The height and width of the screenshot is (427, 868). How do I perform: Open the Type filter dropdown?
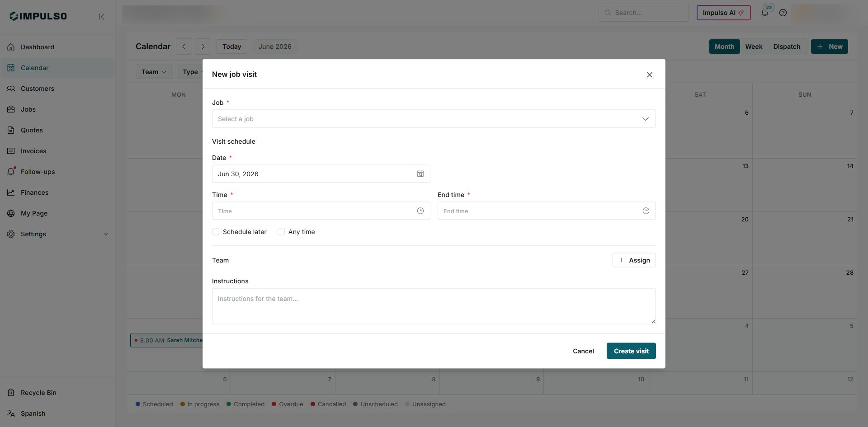[x=190, y=72]
